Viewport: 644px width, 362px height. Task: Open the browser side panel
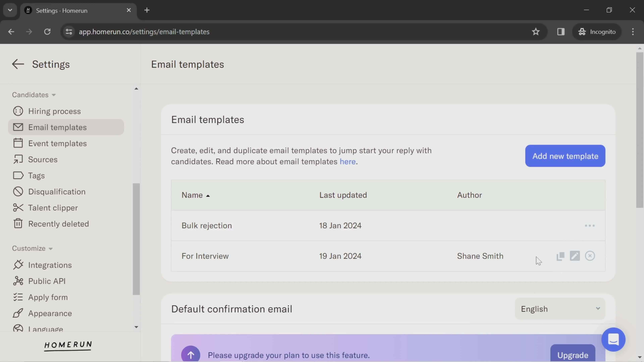(x=561, y=32)
